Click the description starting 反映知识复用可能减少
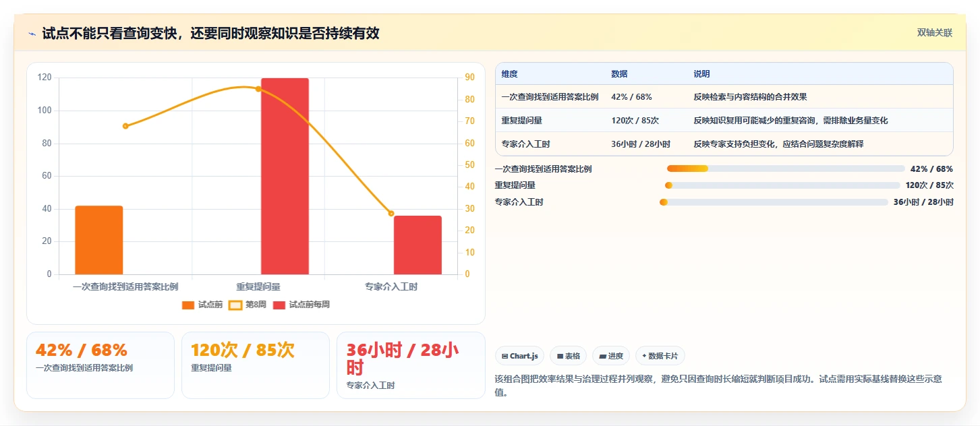Screen dimensions: 980x426 [790, 121]
